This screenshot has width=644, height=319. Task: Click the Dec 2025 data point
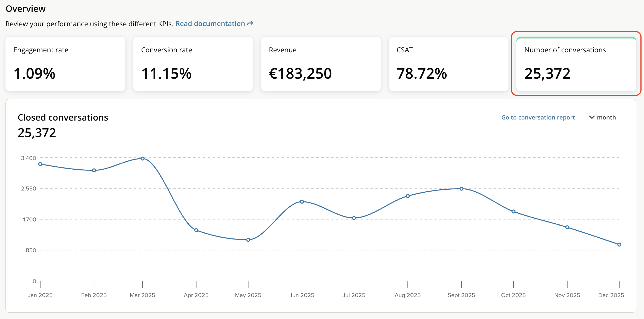[x=619, y=244]
